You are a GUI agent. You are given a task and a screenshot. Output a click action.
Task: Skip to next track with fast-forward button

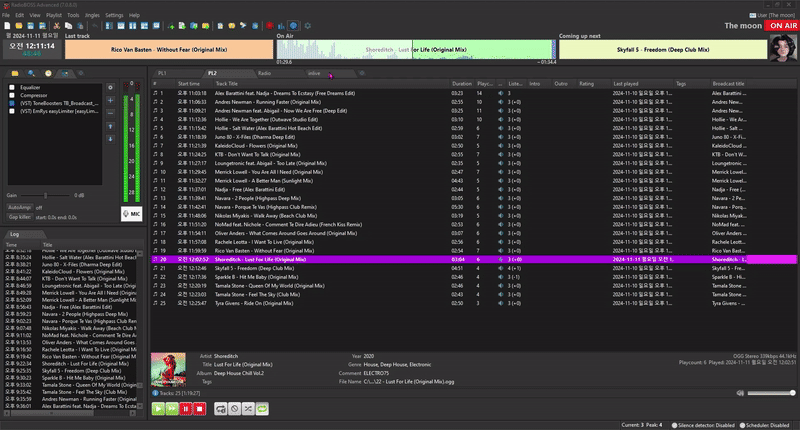172,408
